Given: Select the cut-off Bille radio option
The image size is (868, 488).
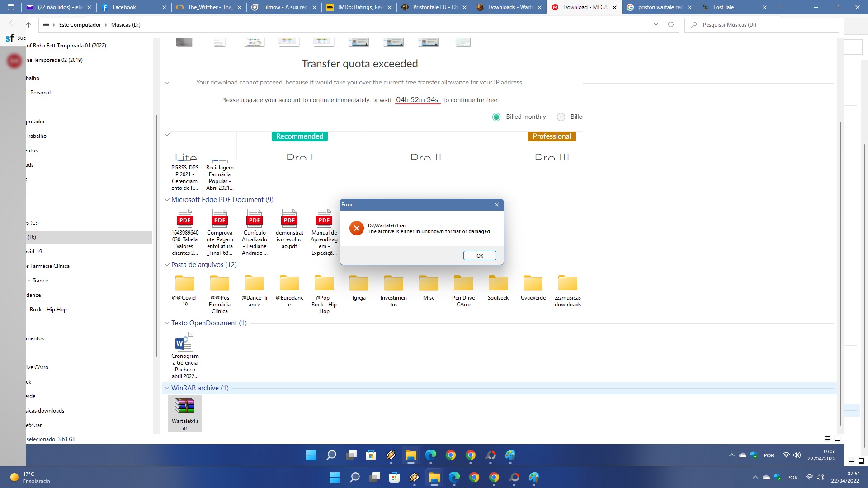Looking at the screenshot, I should coord(561,117).
